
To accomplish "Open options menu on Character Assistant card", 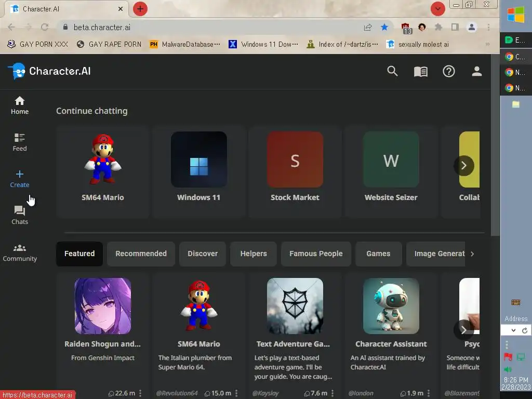I will pos(429,393).
